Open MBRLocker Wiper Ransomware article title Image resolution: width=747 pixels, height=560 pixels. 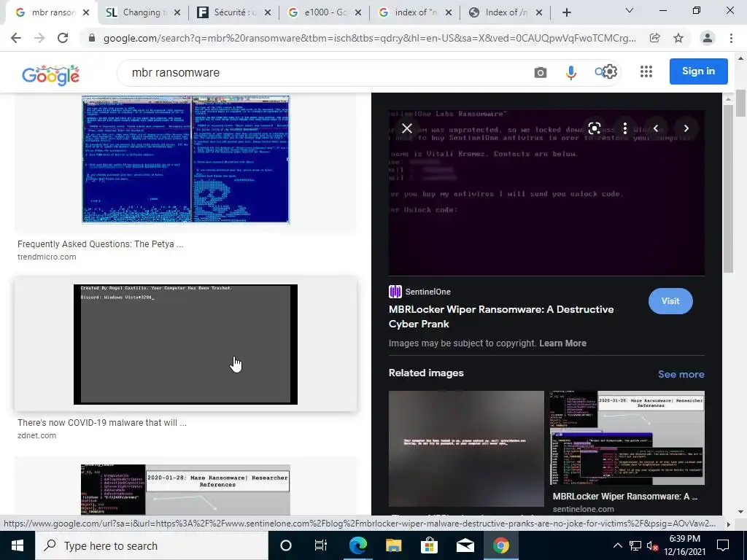tap(501, 316)
